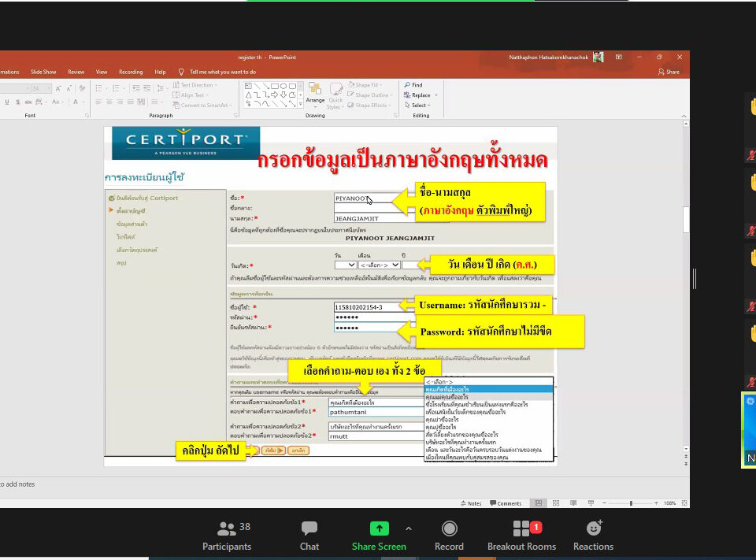The image size is (756, 560).
Task: Open the Select dropdown in Editing
Action: click(x=417, y=106)
